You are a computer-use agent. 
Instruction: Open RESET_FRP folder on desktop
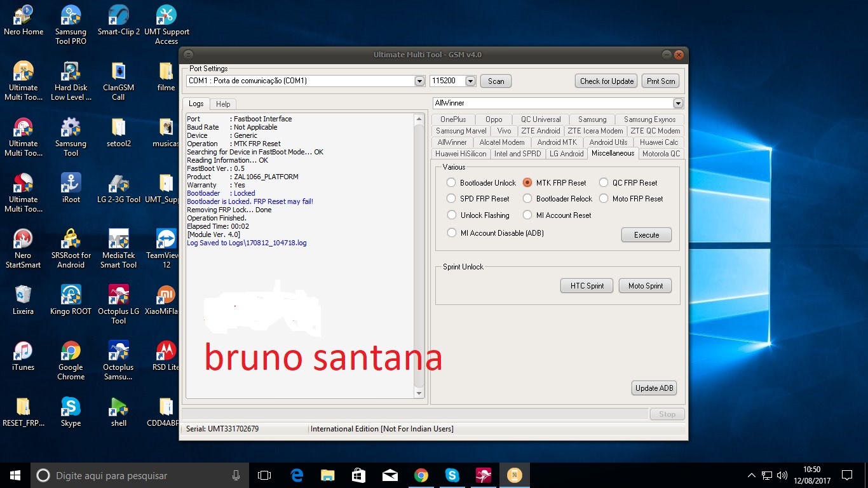[24, 412]
